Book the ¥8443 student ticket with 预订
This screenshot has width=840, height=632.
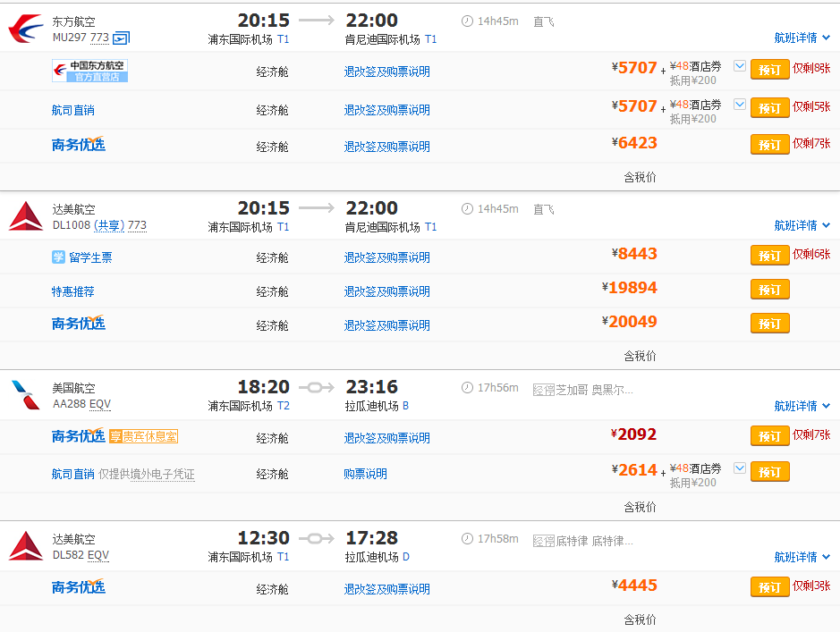(x=769, y=256)
